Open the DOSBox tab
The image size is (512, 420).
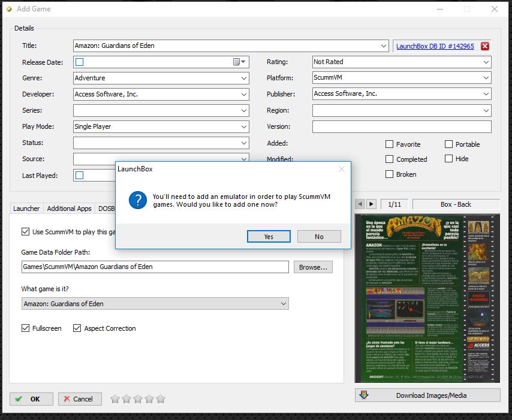click(106, 209)
